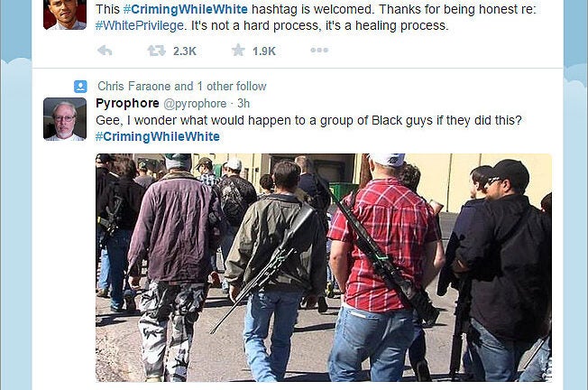Open the 1.9K favorites count
Image resolution: width=588 pixels, height=390 pixels.
264,51
